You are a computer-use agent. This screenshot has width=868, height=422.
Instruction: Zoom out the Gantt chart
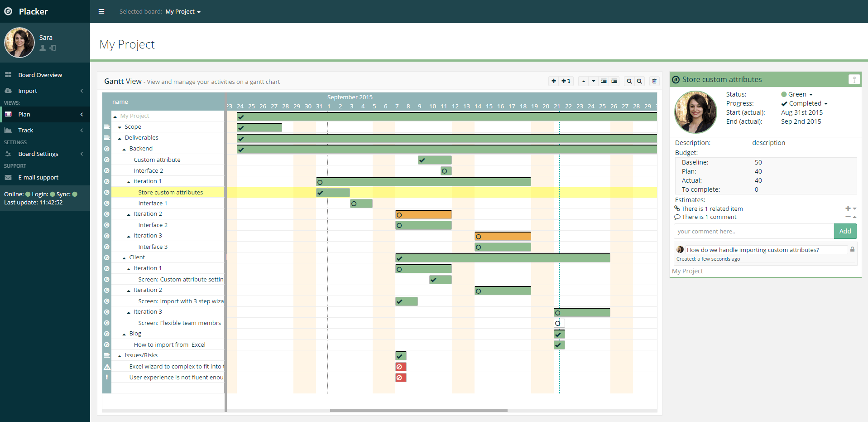point(629,81)
